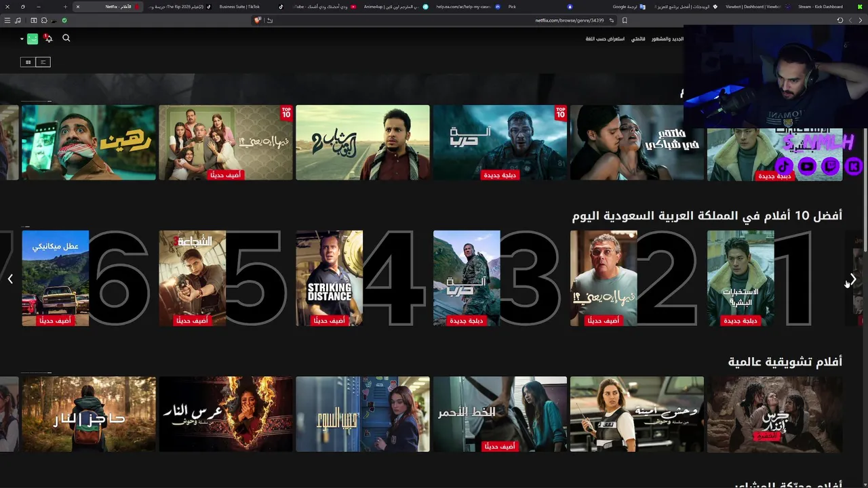Open Netflix search magnifier icon
Image resolution: width=868 pixels, height=488 pixels.
click(x=66, y=38)
